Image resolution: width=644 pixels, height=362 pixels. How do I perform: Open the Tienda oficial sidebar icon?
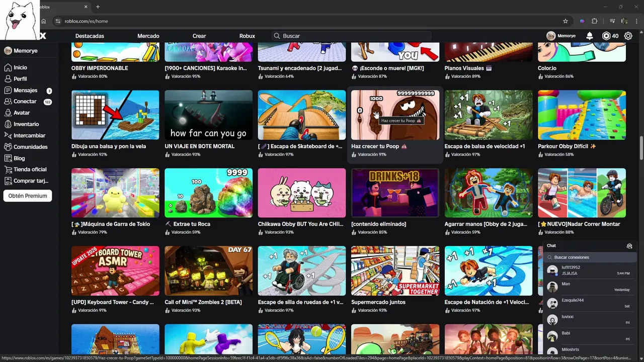coord(8,169)
